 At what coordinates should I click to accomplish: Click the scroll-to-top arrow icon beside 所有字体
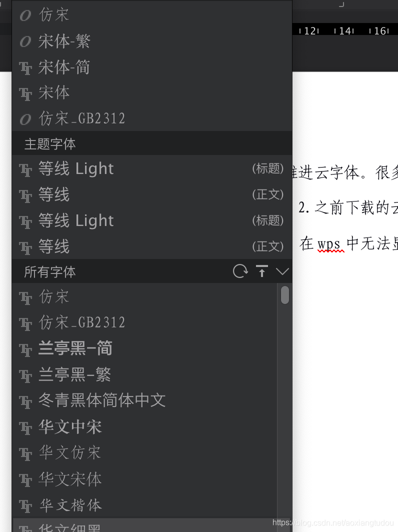[x=262, y=271]
